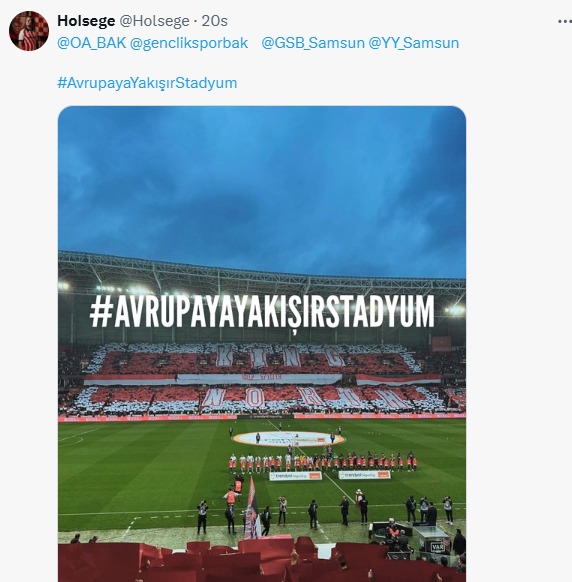Click the stadium roof floodlights
The image size is (572, 582).
coord(111,288)
